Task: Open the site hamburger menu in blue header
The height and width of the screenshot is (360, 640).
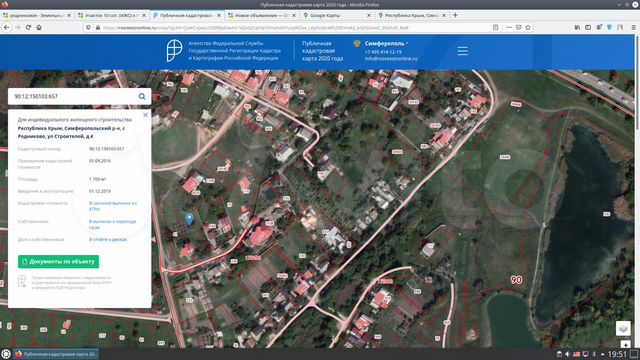Action: coord(462,51)
